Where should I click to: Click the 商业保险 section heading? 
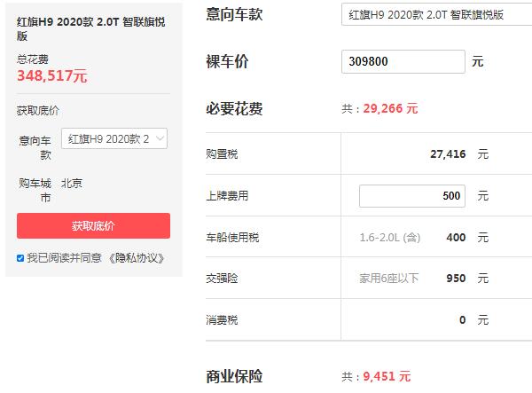point(234,376)
